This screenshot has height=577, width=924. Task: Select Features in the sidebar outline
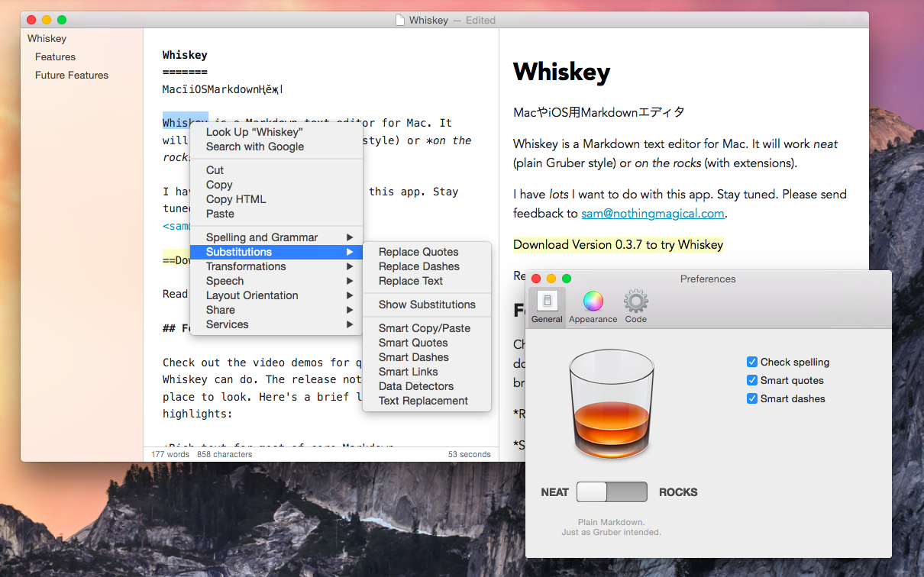click(55, 56)
